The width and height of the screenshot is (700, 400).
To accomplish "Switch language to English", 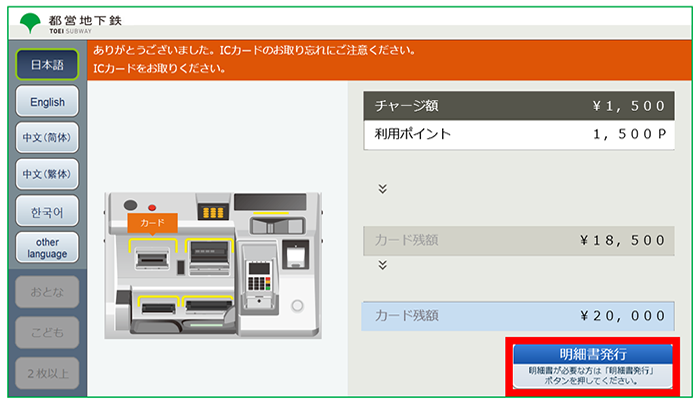I will click(x=47, y=102).
